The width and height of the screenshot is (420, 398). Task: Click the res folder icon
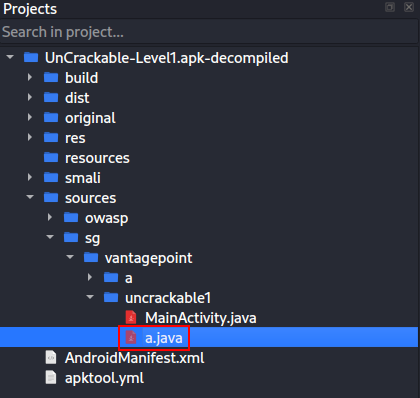pyautogui.click(x=51, y=137)
